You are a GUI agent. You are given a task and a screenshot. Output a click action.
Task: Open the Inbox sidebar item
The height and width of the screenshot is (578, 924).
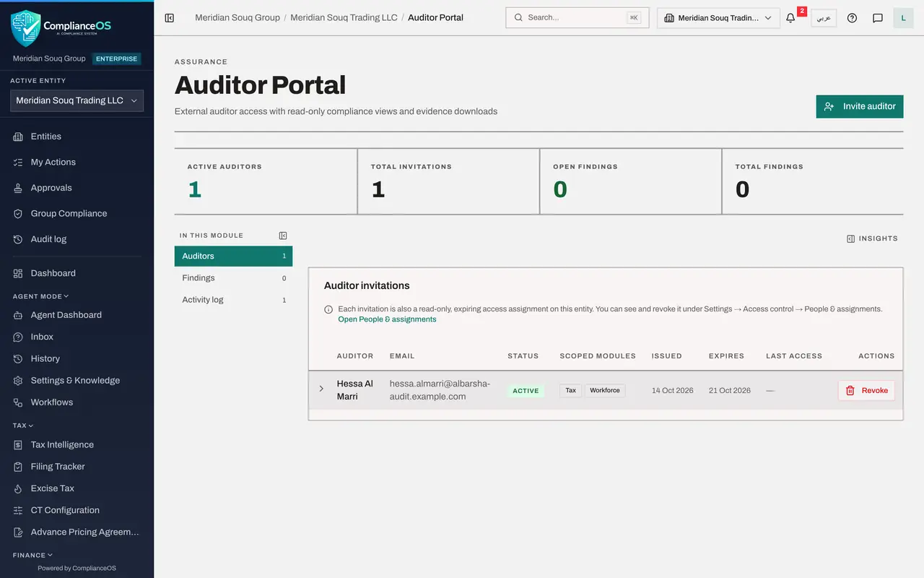tap(77, 337)
